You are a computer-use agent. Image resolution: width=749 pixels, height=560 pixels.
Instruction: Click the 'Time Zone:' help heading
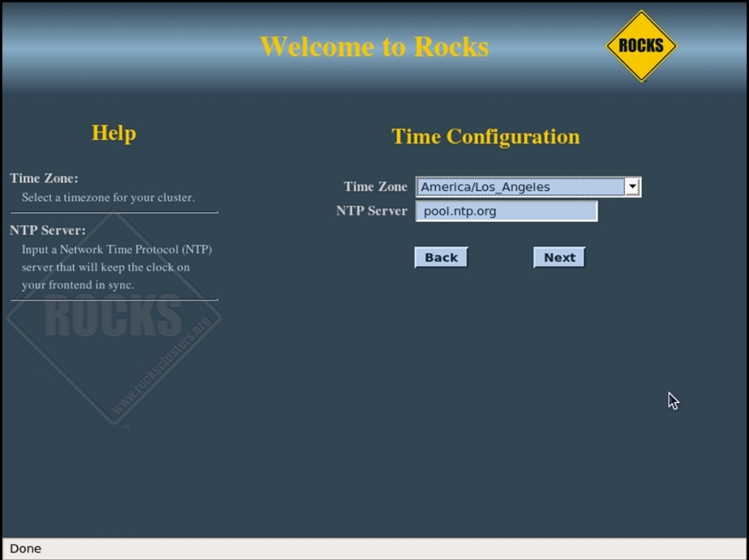coord(44,178)
